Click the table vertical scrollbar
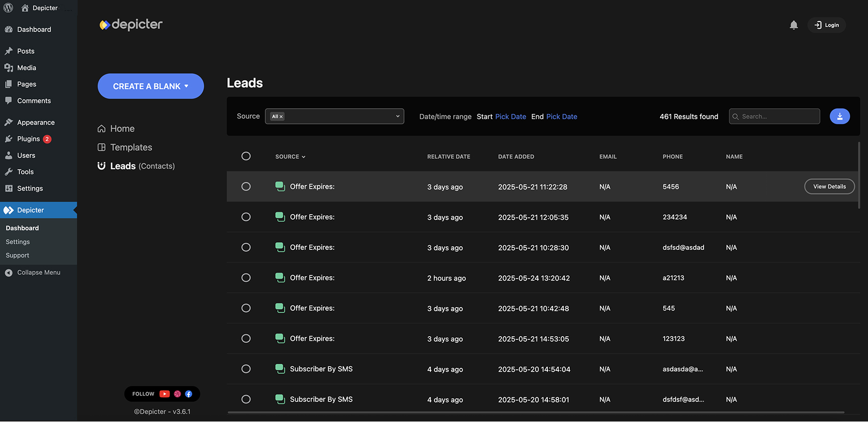 [859, 175]
